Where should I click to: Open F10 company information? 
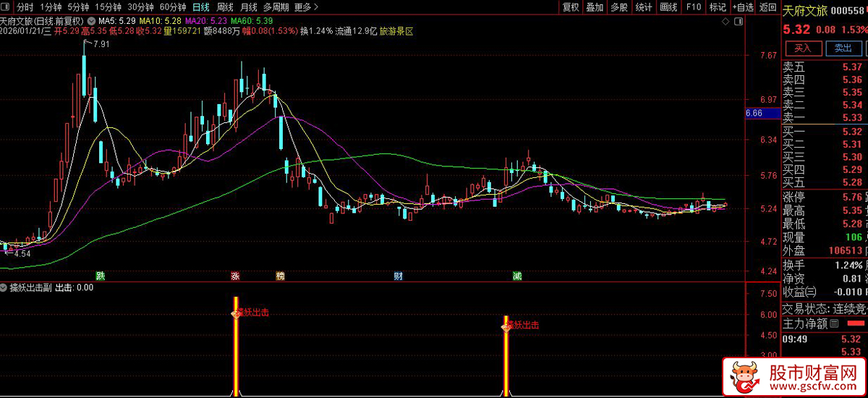[x=694, y=7]
